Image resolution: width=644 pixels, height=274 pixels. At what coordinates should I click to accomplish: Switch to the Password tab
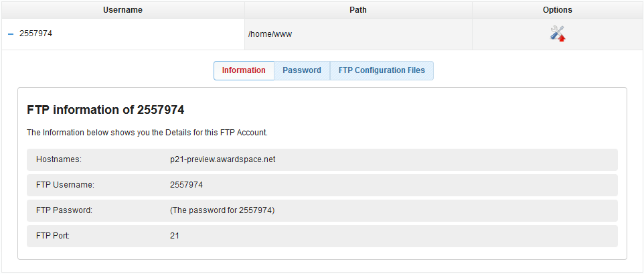pyautogui.click(x=301, y=70)
